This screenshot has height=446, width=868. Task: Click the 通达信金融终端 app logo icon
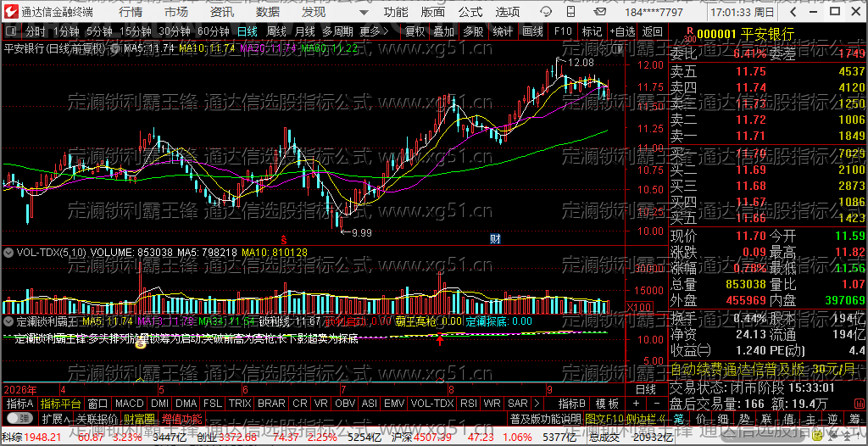pyautogui.click(x=11, y=12)
